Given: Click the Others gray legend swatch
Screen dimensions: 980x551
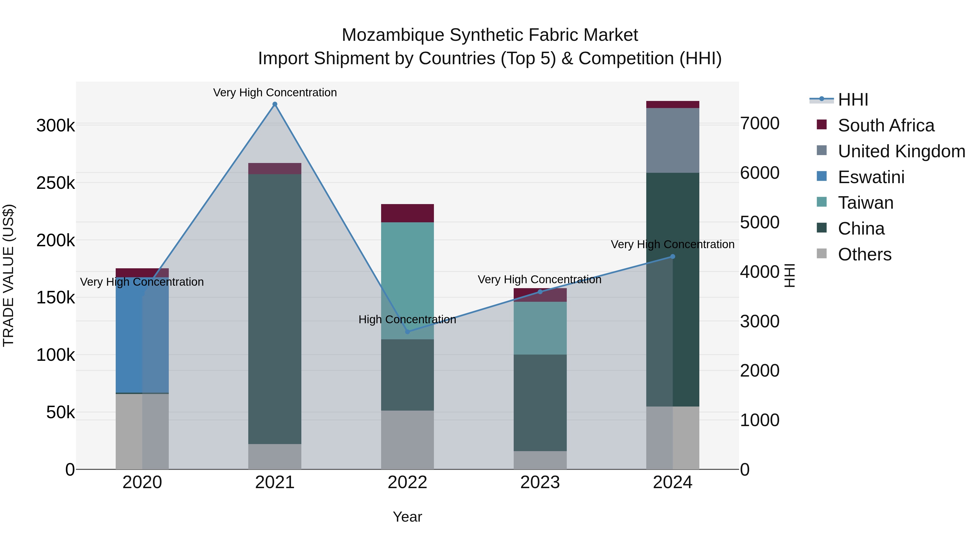Looking at the screenshot, I should (822, 253).
